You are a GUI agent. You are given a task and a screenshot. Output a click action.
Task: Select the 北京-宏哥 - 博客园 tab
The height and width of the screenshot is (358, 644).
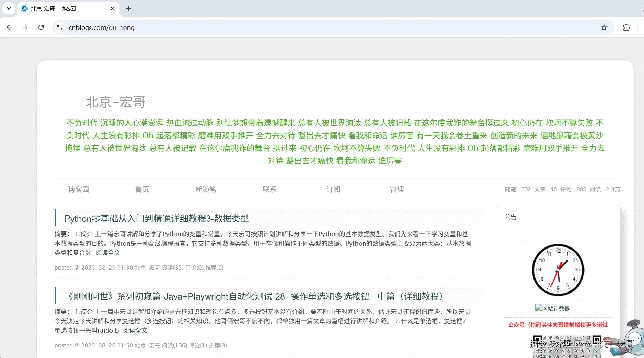pos(68,8)
